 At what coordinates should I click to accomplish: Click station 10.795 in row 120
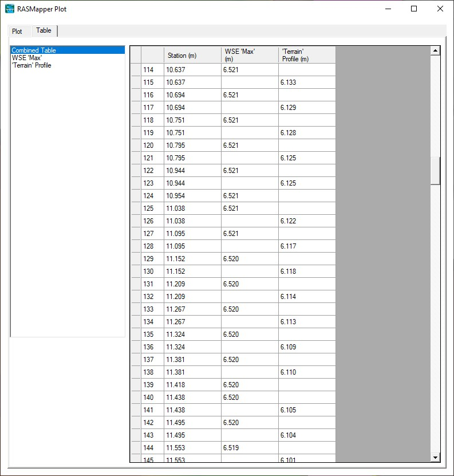(x=192, y=145)
